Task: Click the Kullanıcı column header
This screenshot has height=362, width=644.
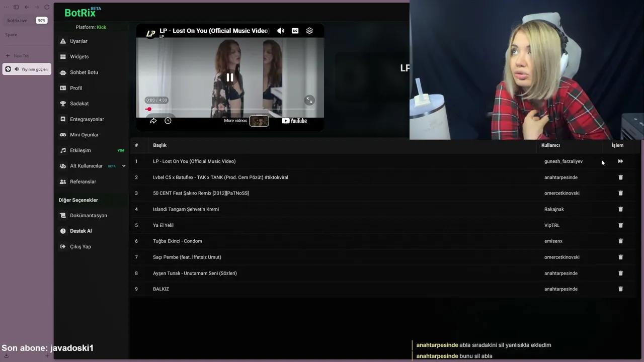Action: [x=550, y=145]
